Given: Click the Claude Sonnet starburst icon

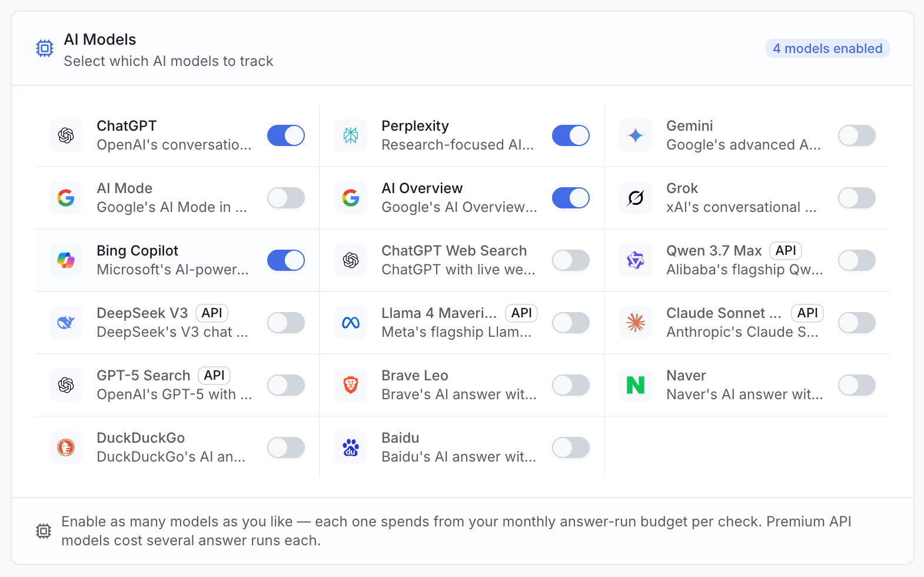Looking at the screenshot, I should click(636, 323).
